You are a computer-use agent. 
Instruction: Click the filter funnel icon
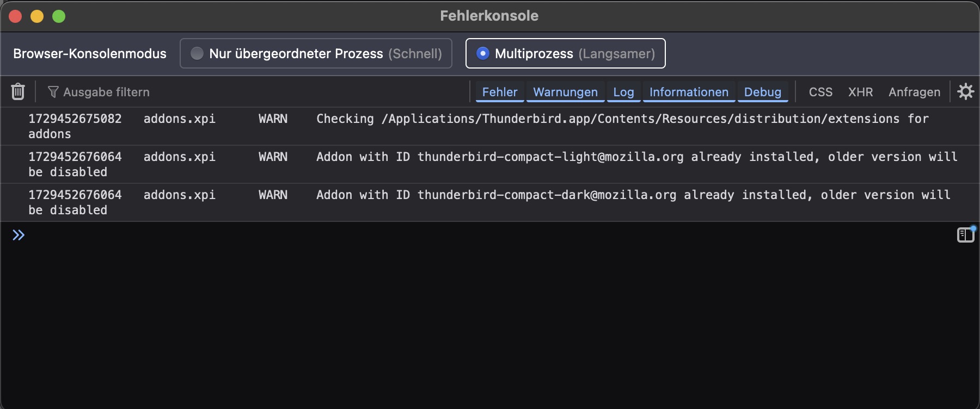(x=53, y=92)
